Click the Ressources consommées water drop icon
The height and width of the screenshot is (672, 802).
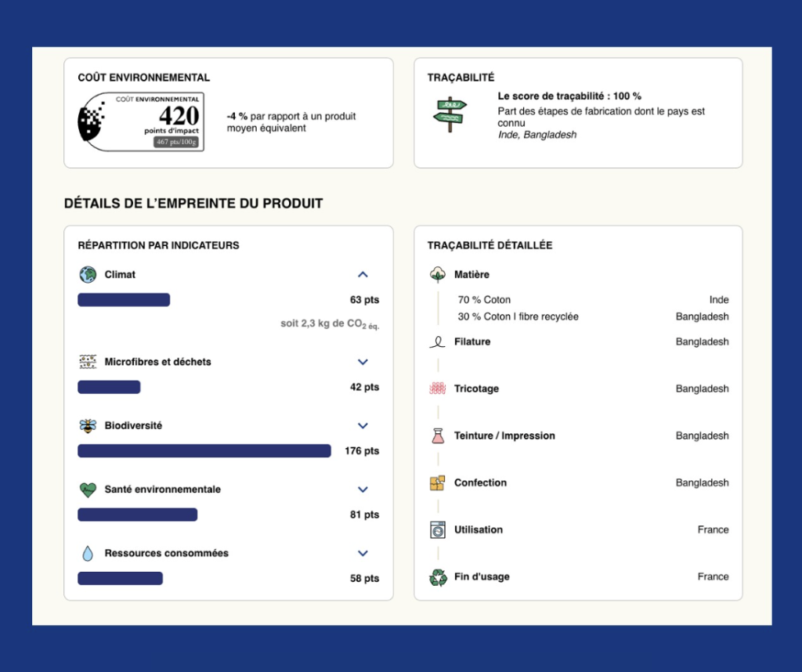(88, 554)
